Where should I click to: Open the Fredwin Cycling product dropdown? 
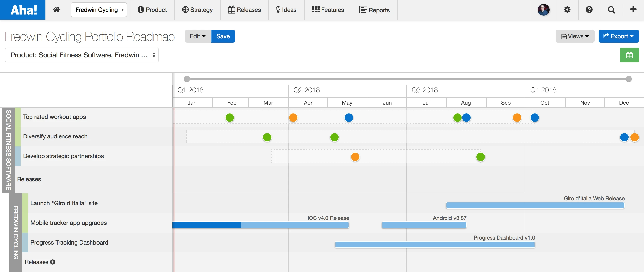pos(99,10)
